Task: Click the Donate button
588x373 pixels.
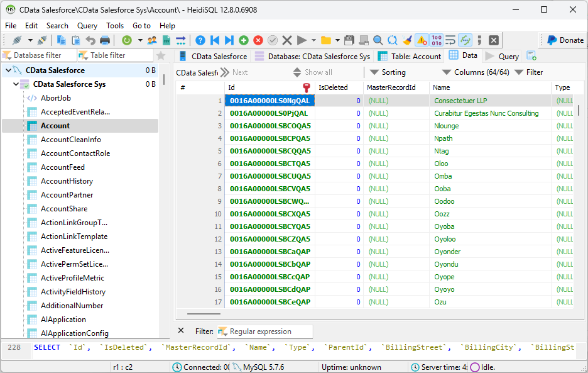Action: point(564,40)
